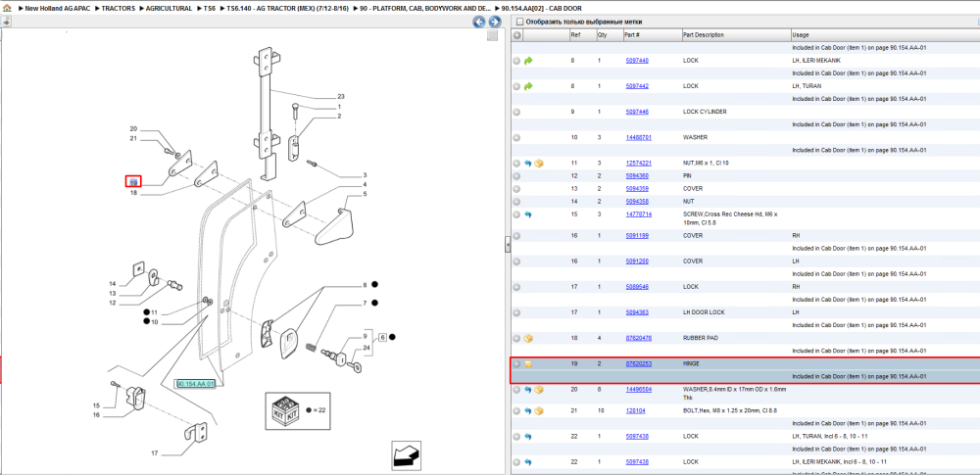This screenshot has height=475, width=980.
Task: Open part number link 5097440
Action: [x=637, y=61]
